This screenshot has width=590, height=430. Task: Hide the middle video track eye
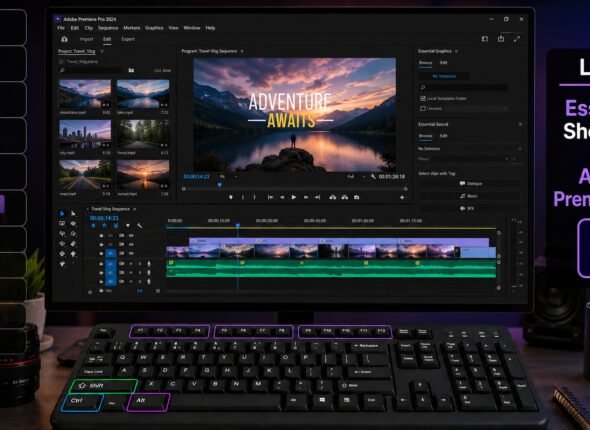point(131,244)
